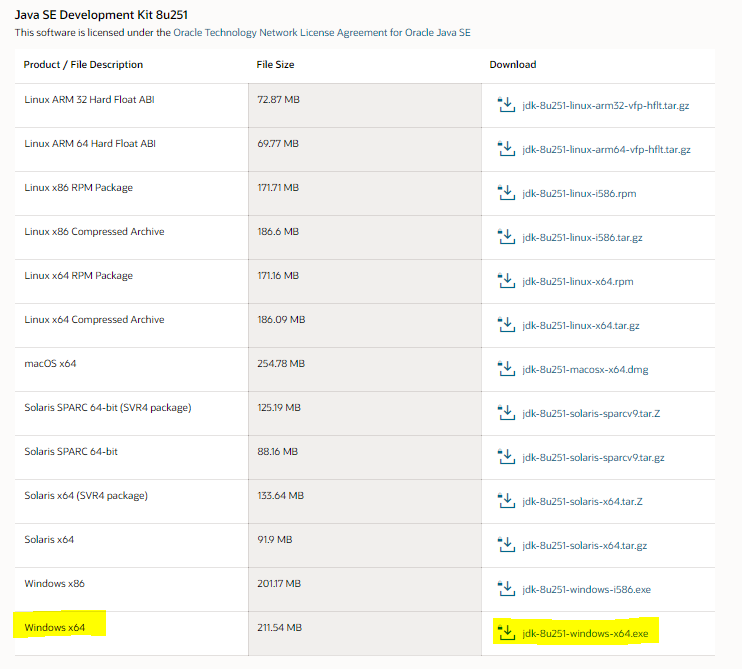This screenshot has width=742, height=669.
Task: Open jdk-8u251-linux-i586.rpm download link
Action: (x=579, y=194)
